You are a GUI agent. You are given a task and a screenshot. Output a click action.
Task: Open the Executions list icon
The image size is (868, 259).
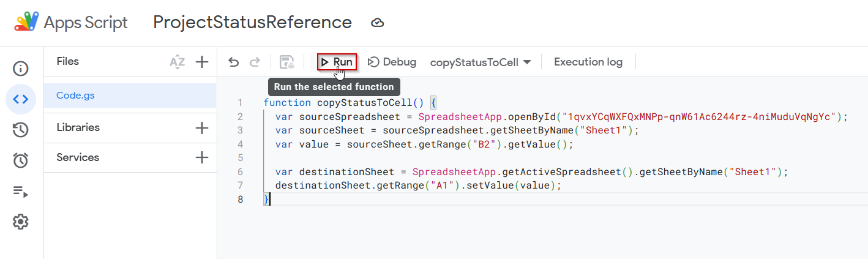pyautogui.click(x=21, y=192)
